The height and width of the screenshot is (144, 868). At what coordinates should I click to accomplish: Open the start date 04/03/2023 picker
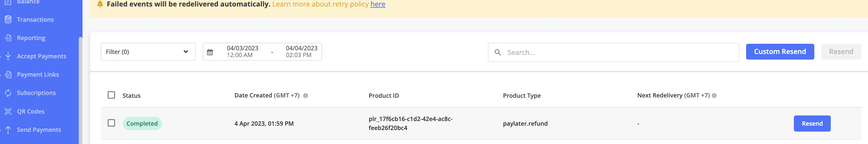(243, 52)
